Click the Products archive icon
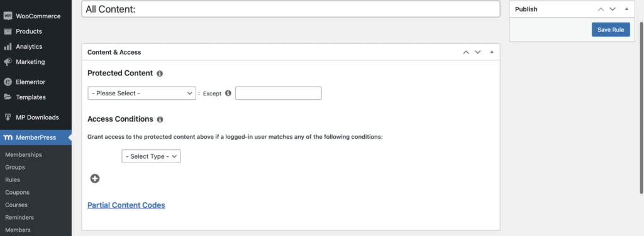The width and height of the screenshot is (644, 236). tap(8, 31)
